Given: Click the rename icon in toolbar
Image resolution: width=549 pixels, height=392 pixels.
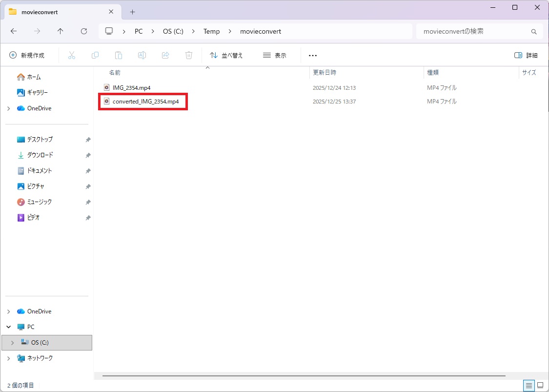Looking at the screenshot, I should 142,55.
